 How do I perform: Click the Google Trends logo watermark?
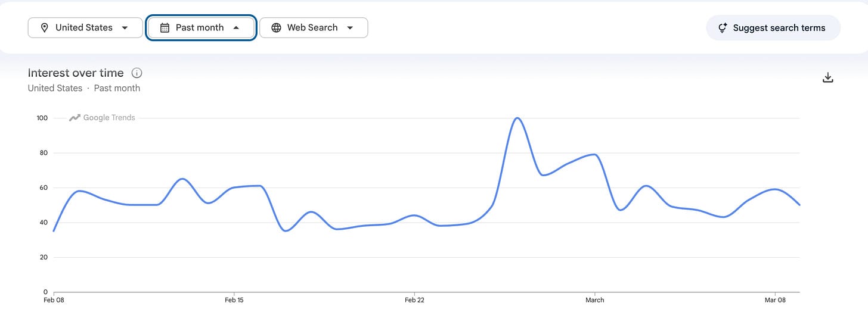coord(102,118)
